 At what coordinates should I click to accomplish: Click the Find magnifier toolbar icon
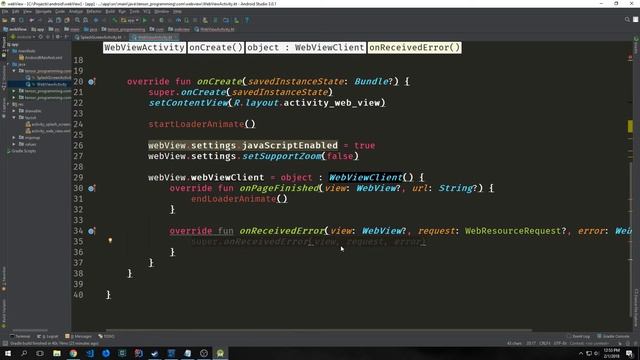(77, 20)
